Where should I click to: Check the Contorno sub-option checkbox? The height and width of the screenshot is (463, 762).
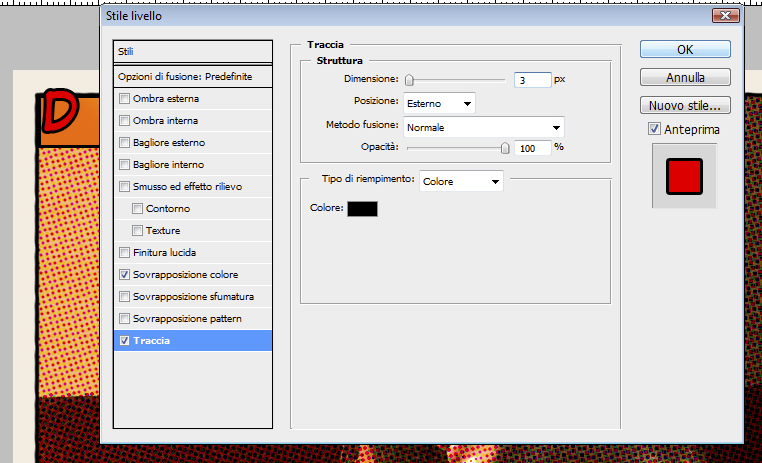[138, 208]
